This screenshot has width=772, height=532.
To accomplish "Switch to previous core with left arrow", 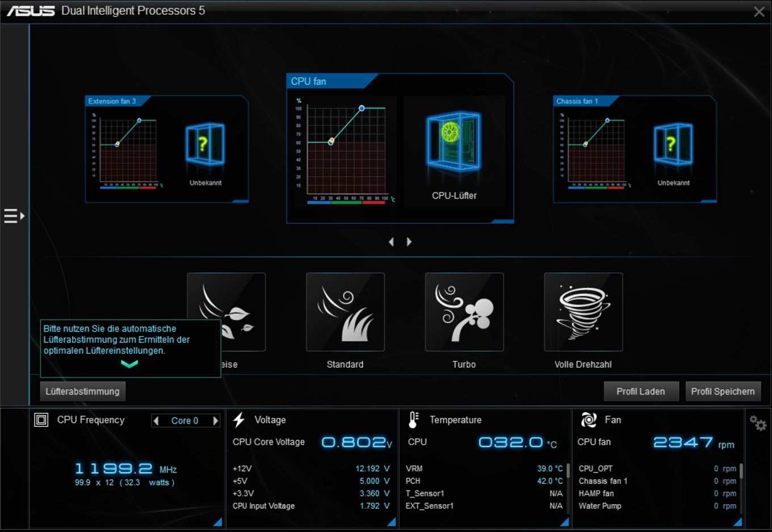I will [x=156, y=421].
